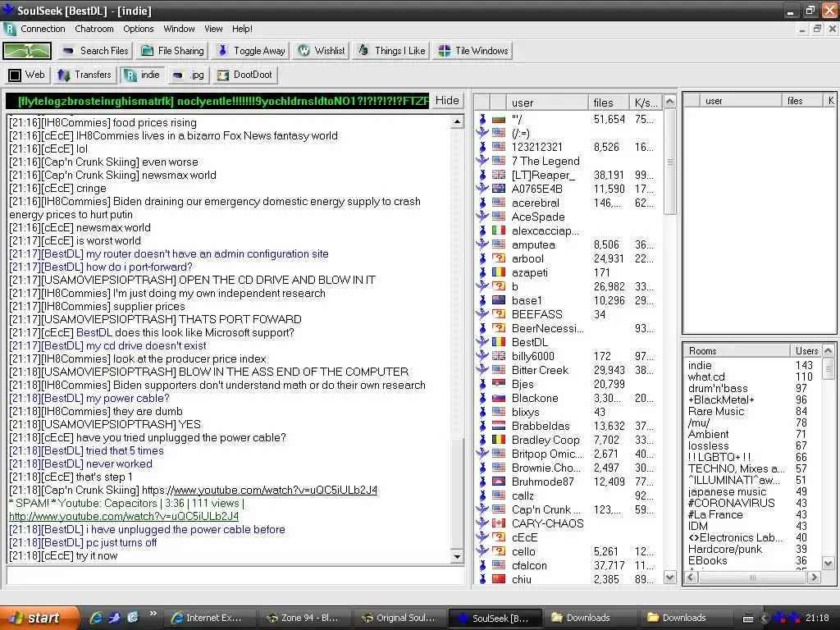The height and width of the screenshot is (630, 840).
Task: Open the DootDoot private chat tab
Action: (244, 75)
